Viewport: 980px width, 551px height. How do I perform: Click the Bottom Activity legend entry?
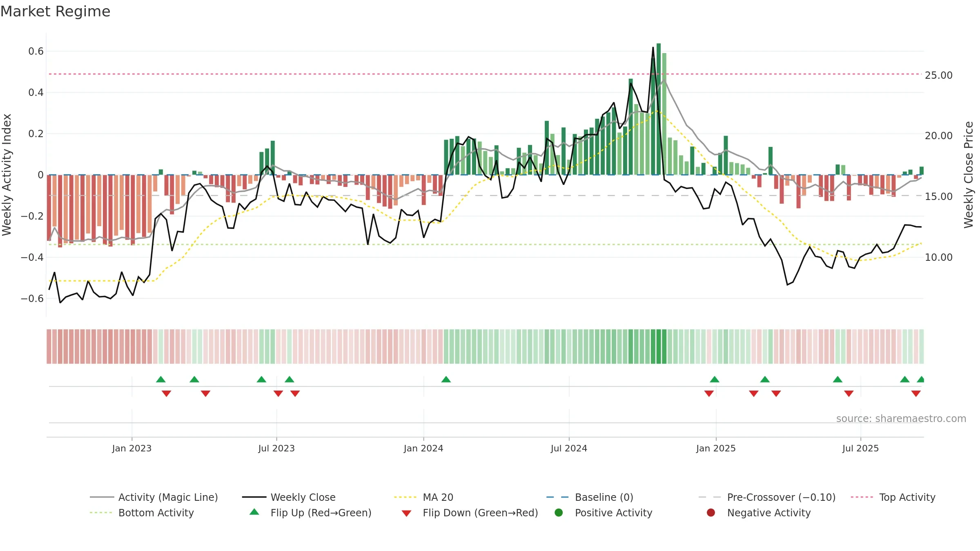(x=142, y=513)
